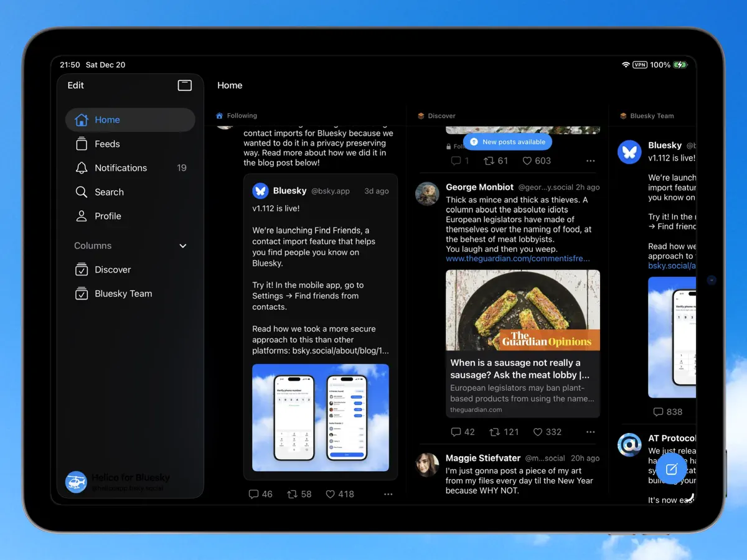
Task: Click the battery 100% indicator
Action: [x=668, y=65]
